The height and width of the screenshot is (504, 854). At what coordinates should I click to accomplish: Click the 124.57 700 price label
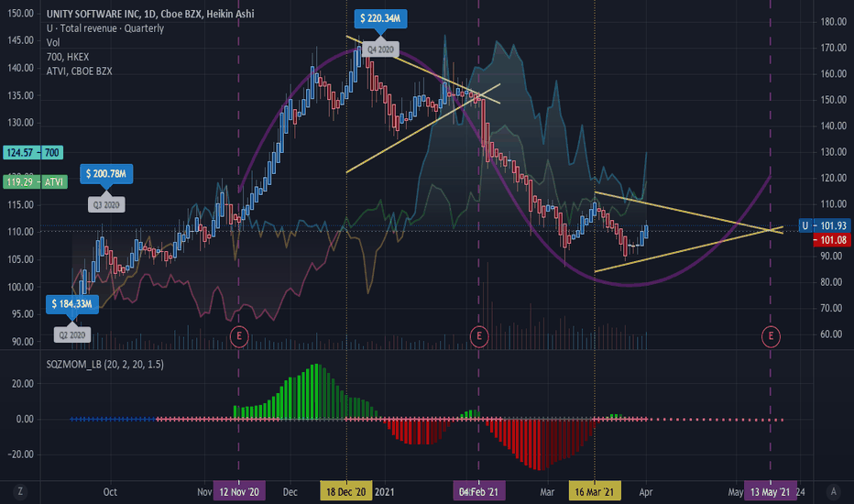[33, 152]
